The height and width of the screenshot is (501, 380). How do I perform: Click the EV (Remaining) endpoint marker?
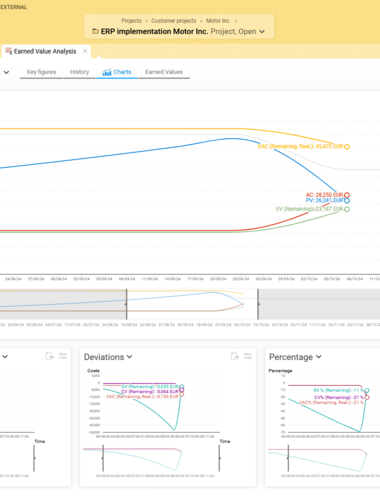347,209
